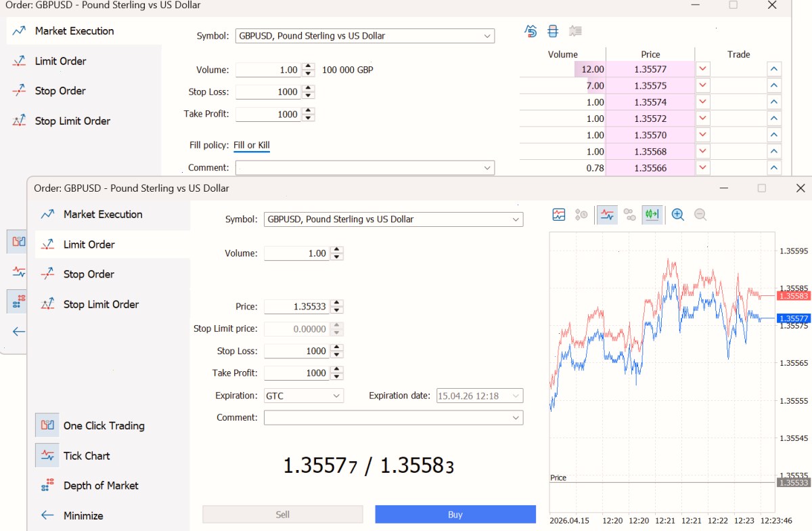Click the greyed Sell button
Screen dimensions: 812x531
(x=283, y=514)
